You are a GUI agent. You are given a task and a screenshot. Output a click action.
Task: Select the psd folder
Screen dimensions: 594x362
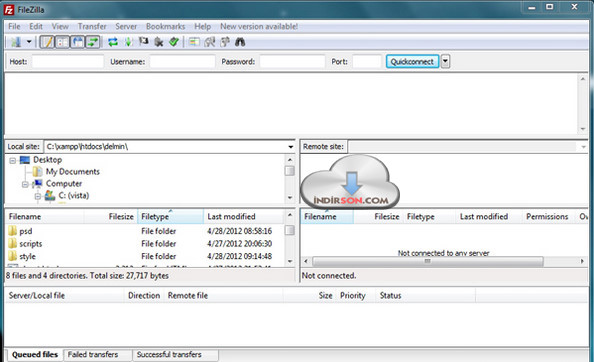pos(26,231)
